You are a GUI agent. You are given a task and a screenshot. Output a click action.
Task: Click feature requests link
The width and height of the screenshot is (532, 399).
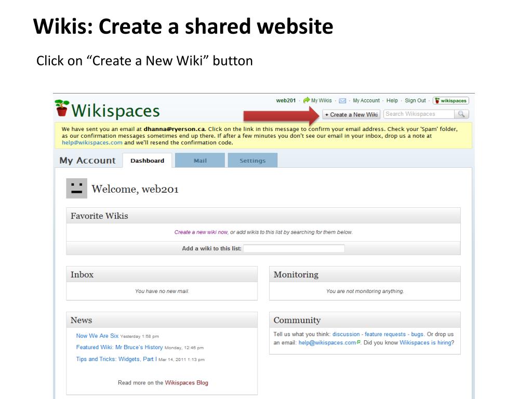(385, 334)
